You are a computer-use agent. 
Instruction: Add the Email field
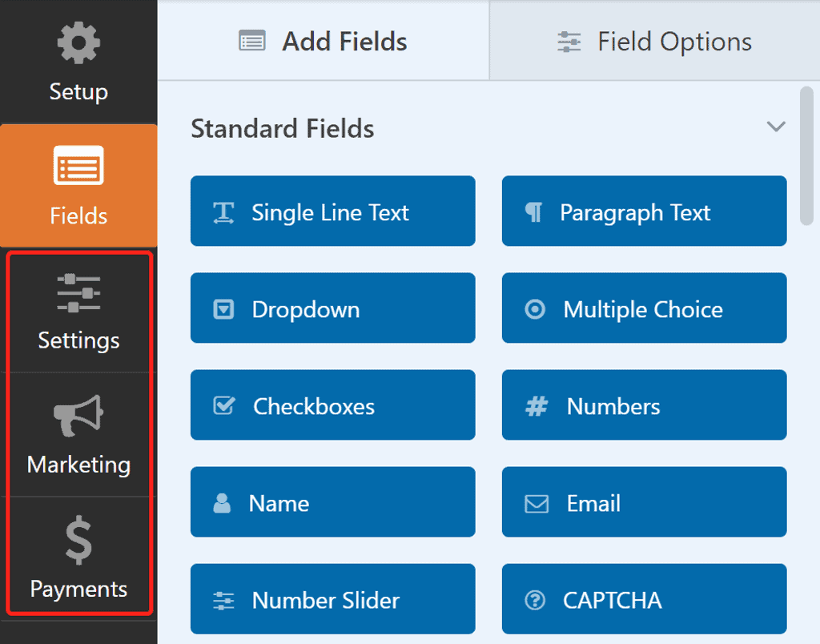click(644, 503)
